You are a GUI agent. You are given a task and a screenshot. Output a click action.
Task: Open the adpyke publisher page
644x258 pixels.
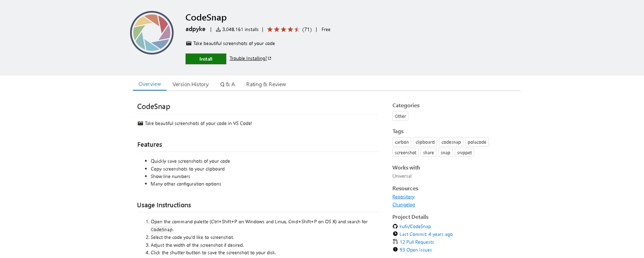pyautogui.click(x=196, y=29)
